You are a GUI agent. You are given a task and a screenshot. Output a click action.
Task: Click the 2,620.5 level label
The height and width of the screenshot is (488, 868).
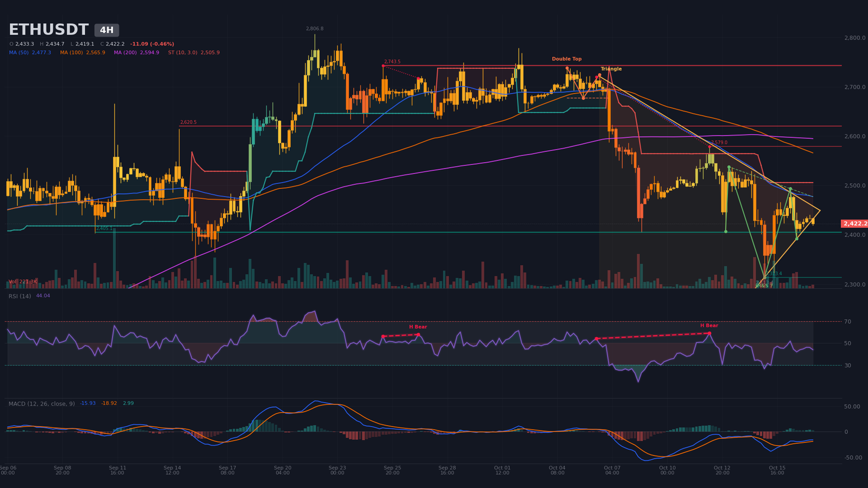click(188, 123)
